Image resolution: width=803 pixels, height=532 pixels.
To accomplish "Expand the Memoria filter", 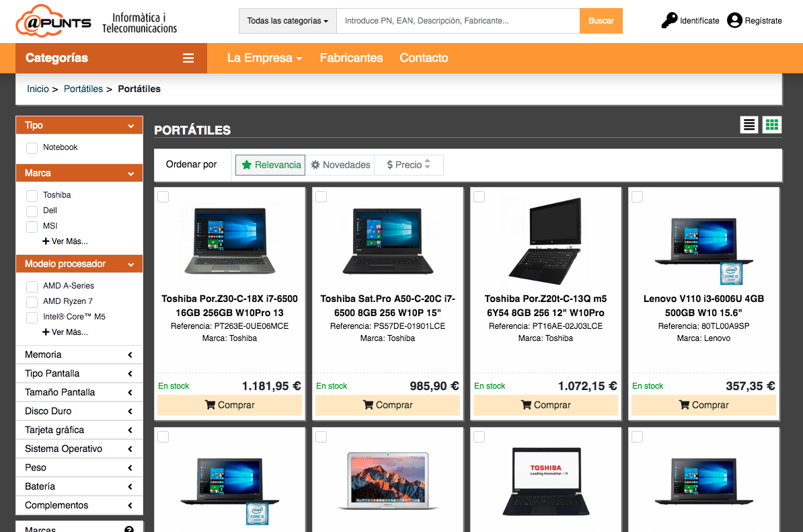I will [x=79, y=355].
